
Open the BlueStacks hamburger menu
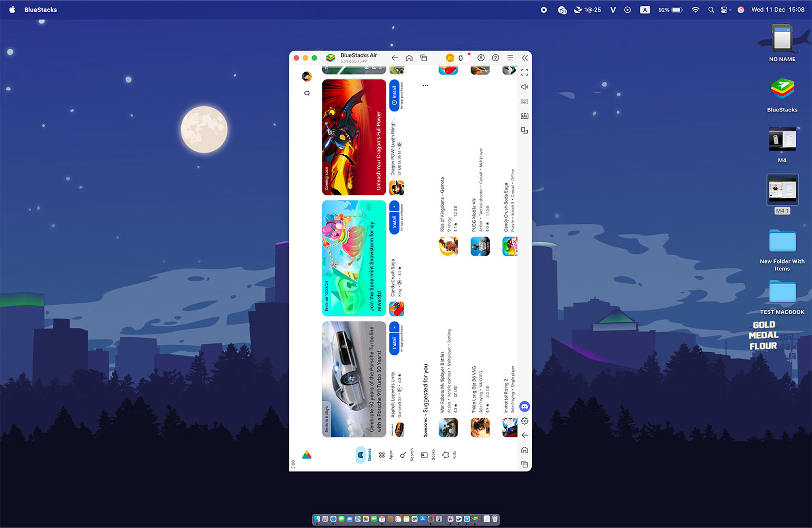tap(510, 58)
